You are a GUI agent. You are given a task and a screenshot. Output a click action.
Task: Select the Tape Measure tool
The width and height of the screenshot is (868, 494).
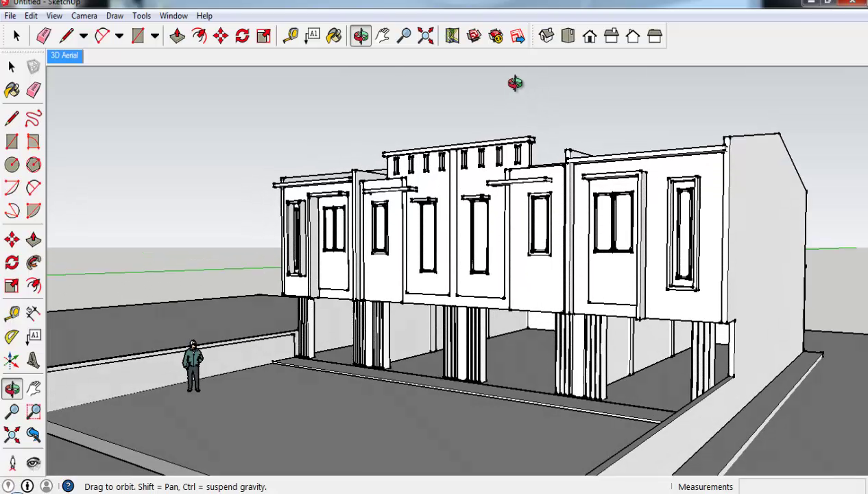pos(290,36)
